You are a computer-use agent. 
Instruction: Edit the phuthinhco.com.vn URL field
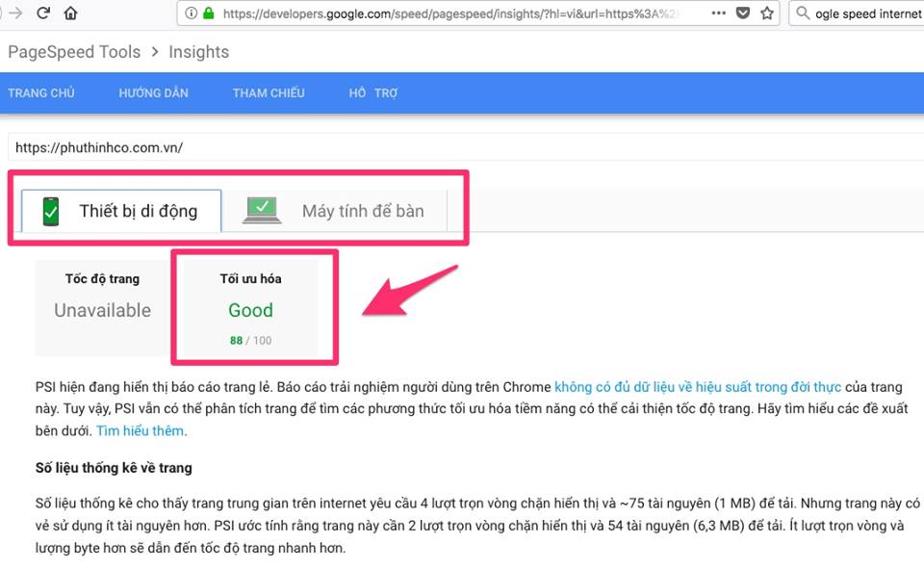(x=466, y=147)
